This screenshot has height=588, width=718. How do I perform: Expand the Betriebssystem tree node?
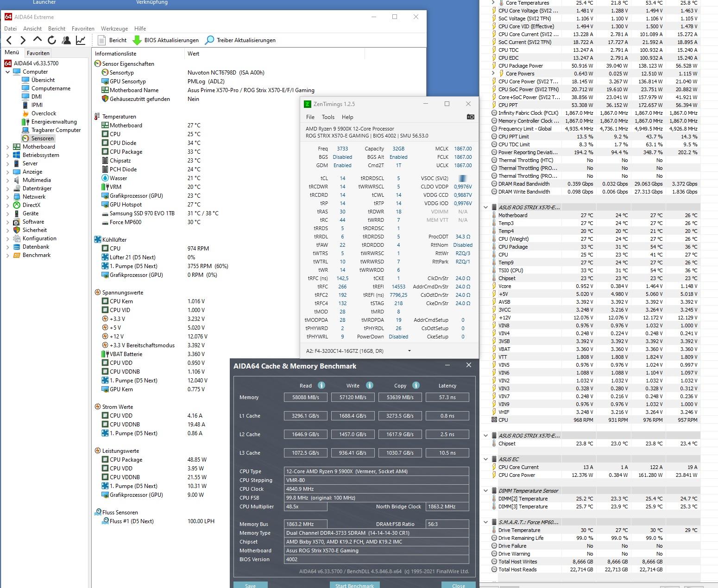(x=7, y=155)
